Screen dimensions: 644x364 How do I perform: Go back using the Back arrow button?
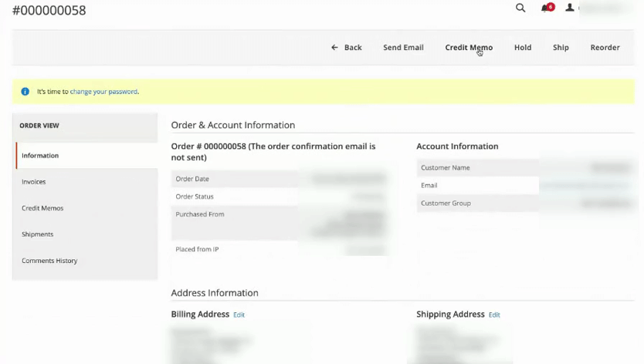(x=346, y=47)
